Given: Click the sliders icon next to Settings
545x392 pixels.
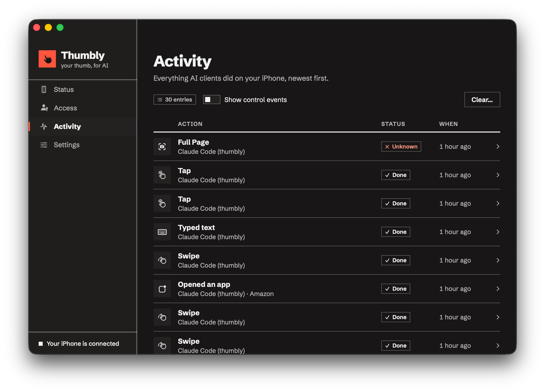Looking at the screenshot, I should [x=44, y=145].
